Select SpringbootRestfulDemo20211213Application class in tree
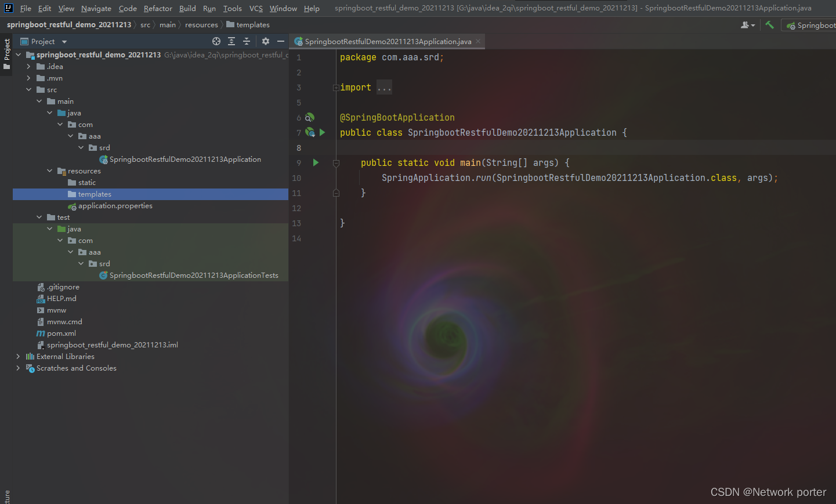 click(180, 159)
